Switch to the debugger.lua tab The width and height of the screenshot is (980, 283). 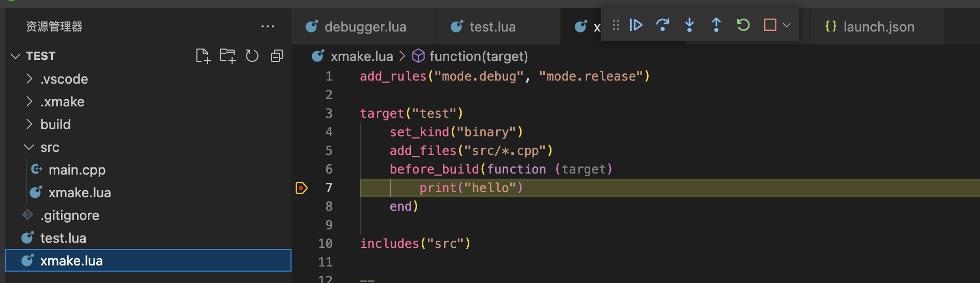(x=365, y=27)
